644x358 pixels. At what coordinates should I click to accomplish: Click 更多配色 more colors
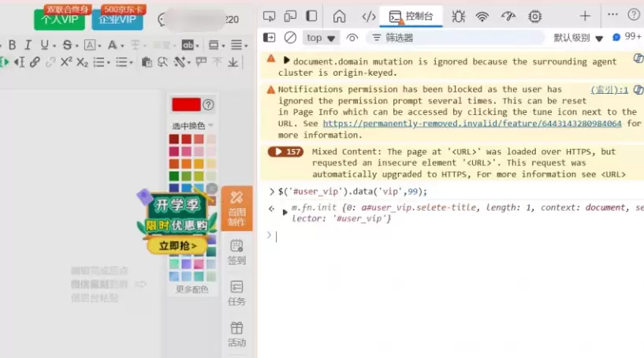coord(192,289)
